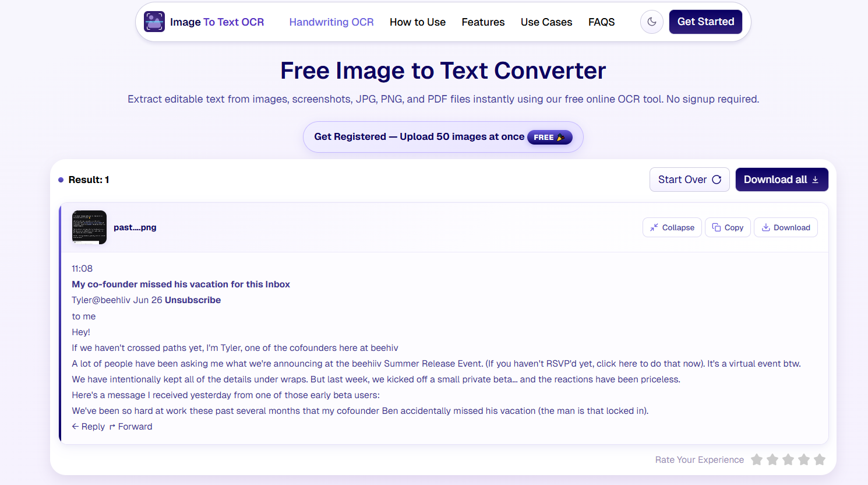The height and width of the screenshot is (485, 868).
Task: Open the FAQS nav link
Action: coord(602,22)
